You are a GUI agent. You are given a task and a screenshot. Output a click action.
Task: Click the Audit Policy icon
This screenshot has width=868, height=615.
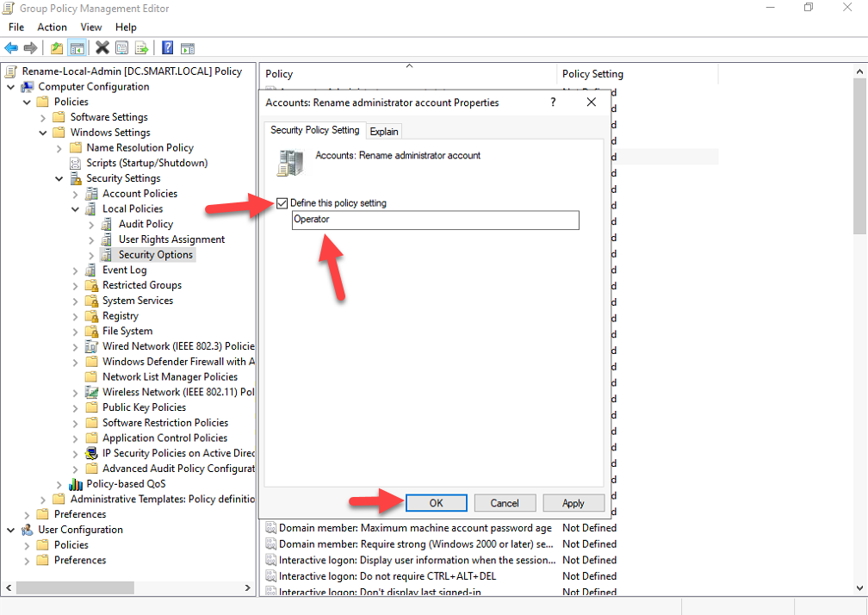(108, 224)
